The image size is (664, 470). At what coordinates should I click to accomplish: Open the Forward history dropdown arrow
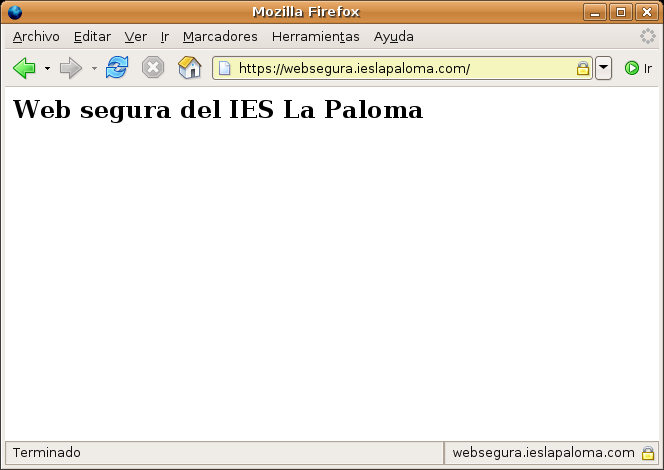pos(94,68)
